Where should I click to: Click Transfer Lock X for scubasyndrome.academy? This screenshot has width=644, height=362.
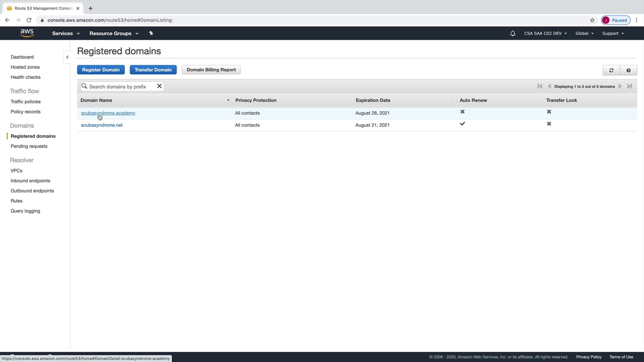pos(549,112)
